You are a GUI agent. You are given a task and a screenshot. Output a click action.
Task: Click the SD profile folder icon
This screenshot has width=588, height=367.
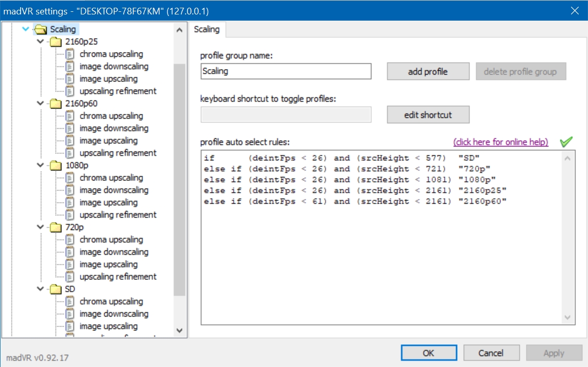point(56,289)
